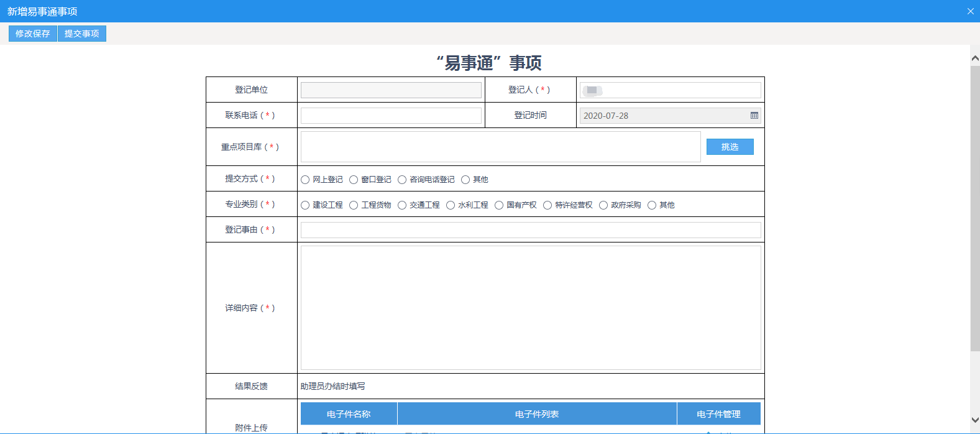
Task: Click the scrollbar down arrow
Action: pos(974,420)
